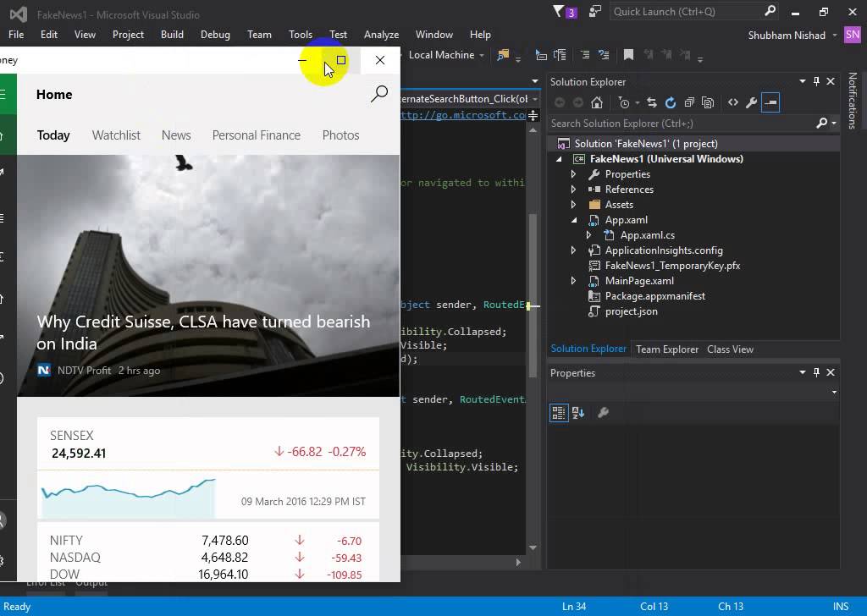Viewport: 867px width, 616px height.
Task: Sort properties alphabetically in Properties panel
Action: coord(578,413)
